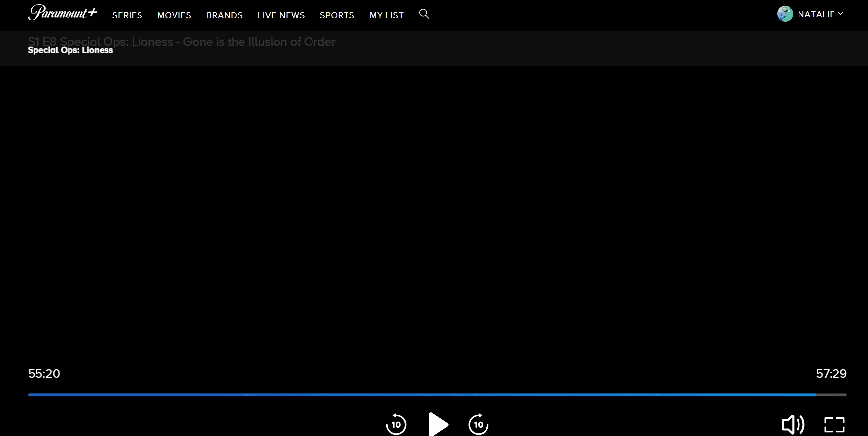Click the 55:20 elapsed time
Viewport: 868px width, 436px height.
coord(44,374)
